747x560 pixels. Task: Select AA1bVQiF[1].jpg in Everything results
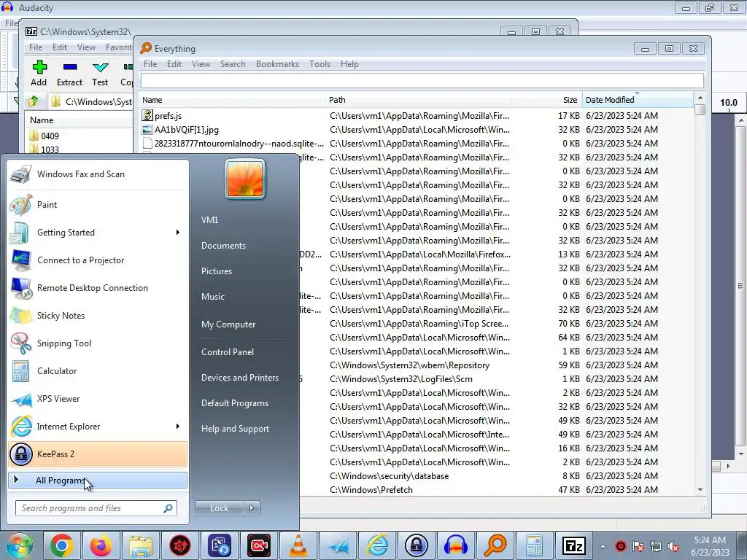coord(186,130)
